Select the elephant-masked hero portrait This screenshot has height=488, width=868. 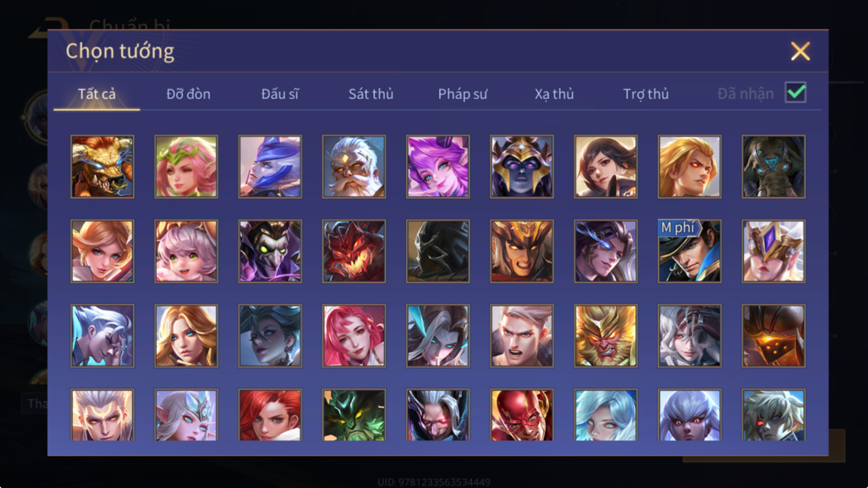773,167
